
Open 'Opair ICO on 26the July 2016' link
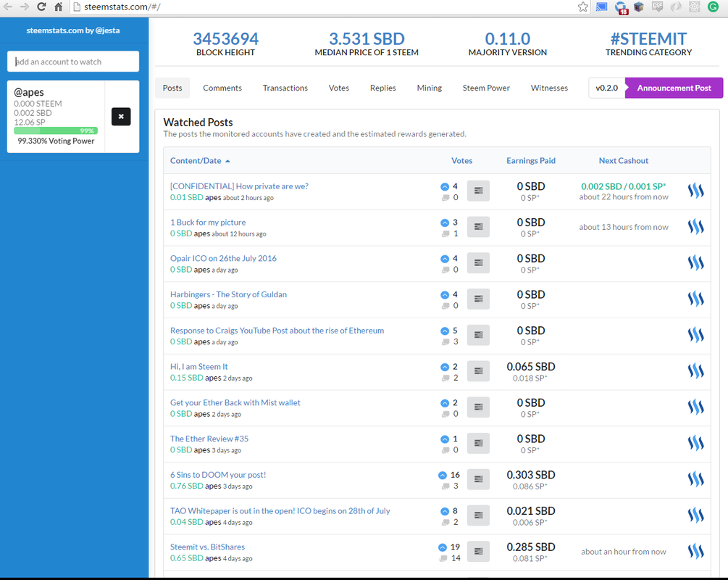(x=223, y=258)
